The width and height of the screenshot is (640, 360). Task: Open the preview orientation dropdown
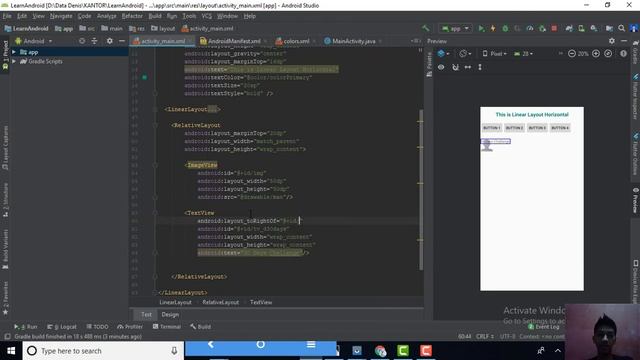[465, 53]
